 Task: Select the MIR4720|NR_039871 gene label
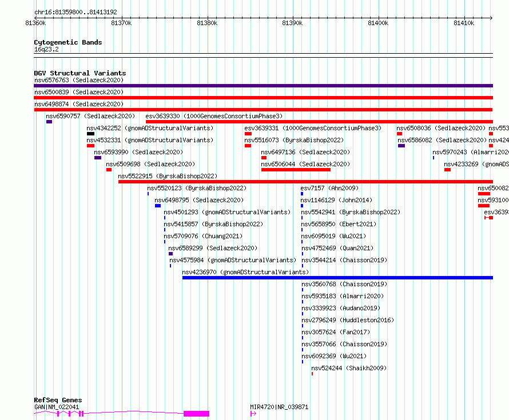279,407
